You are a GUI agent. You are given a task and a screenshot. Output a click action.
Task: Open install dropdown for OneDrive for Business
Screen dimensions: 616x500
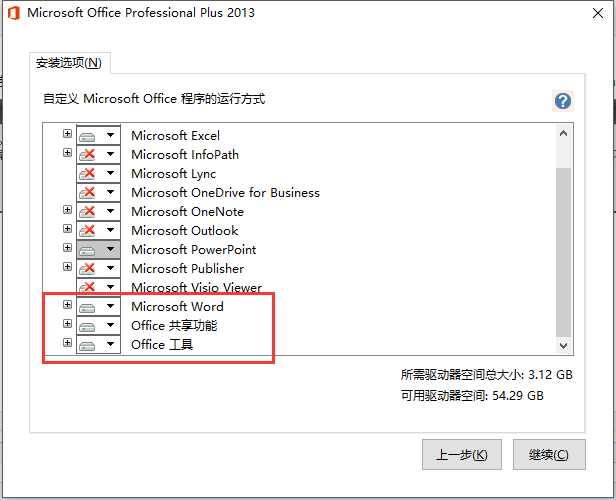pos(98,192)
